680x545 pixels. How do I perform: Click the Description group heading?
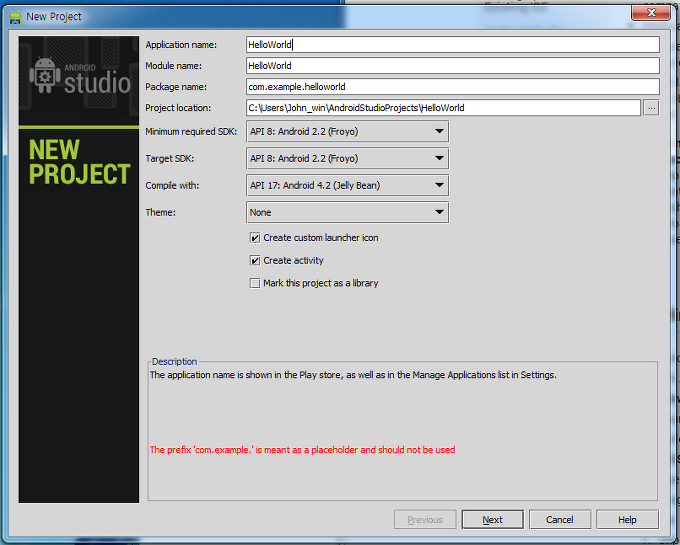(x=174, y=362)
